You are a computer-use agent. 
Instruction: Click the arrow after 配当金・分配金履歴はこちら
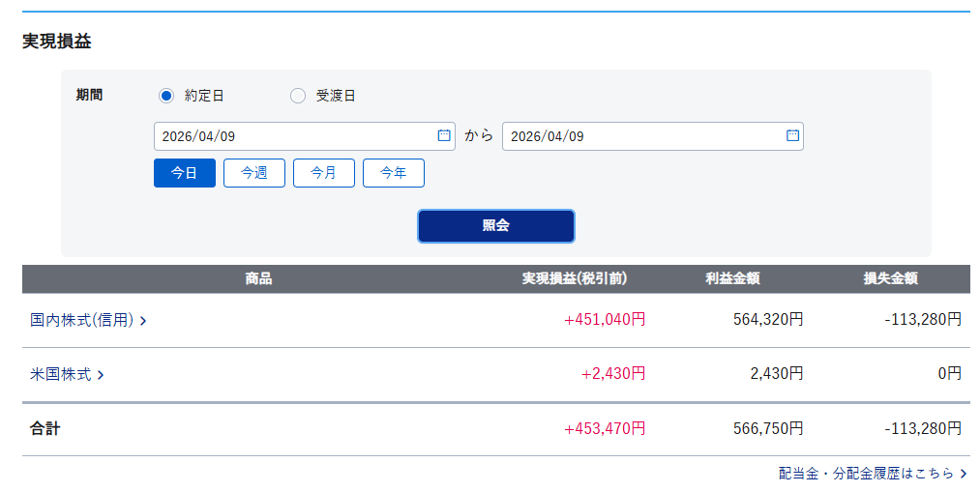click(x=963, y=474)
